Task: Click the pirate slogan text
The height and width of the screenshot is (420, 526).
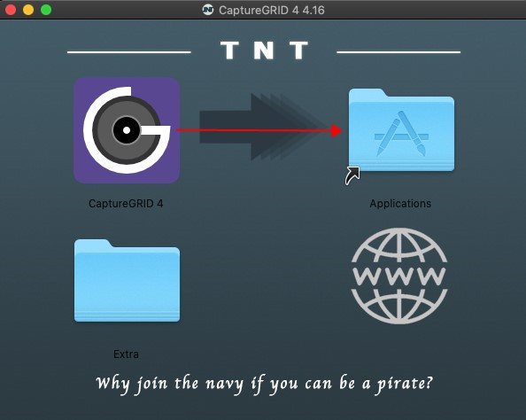Action: 265,384
